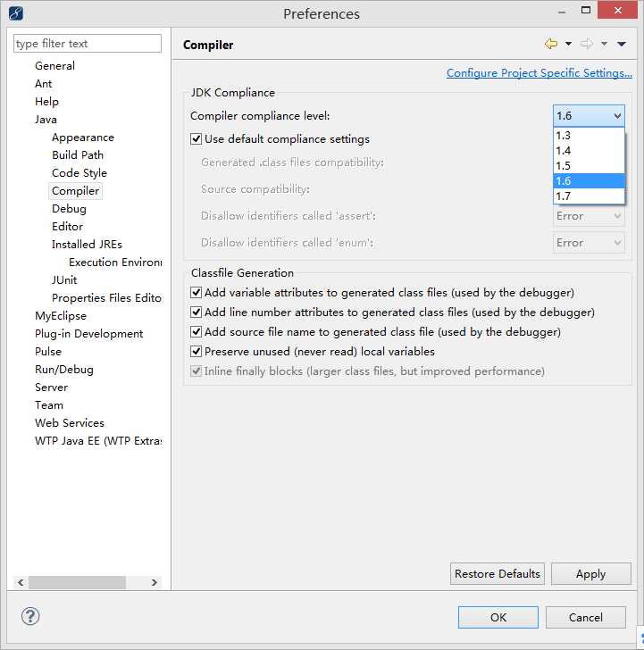The height and width of the screenshot is (650, 644).
Task: Select MyEclipse in preferences tree
Action: point(61,316)
